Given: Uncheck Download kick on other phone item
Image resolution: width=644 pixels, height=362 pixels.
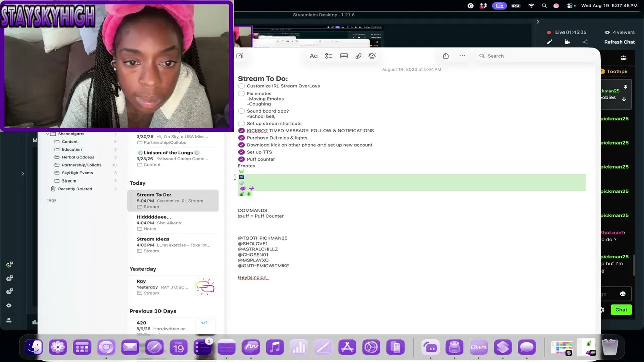Looking at the screenshot, I should [242, 145].
